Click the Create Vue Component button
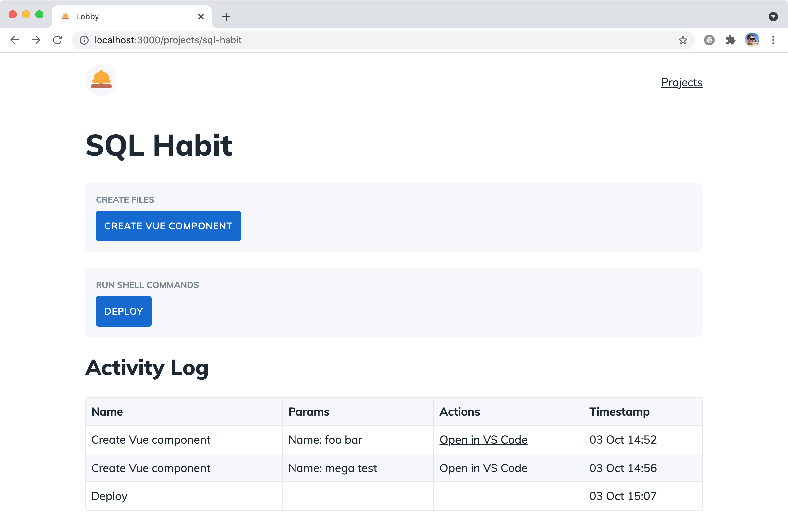The image size is (788, 532). [x=168, y=226]
